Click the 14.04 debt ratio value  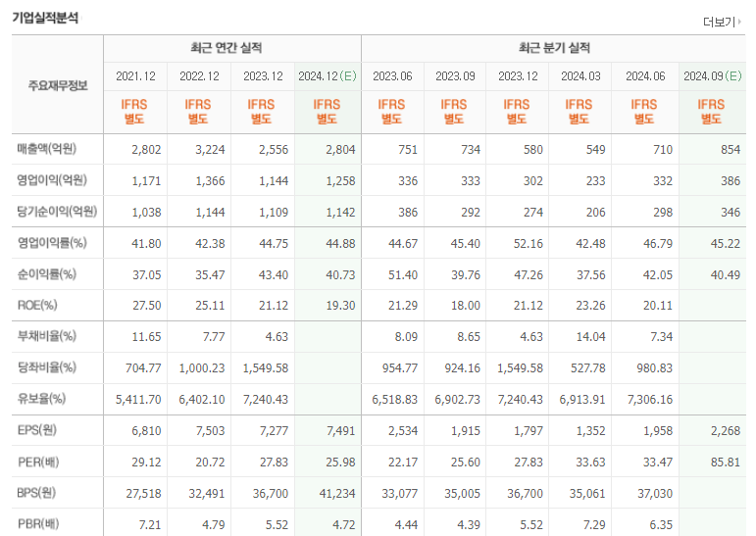point(590,337)
